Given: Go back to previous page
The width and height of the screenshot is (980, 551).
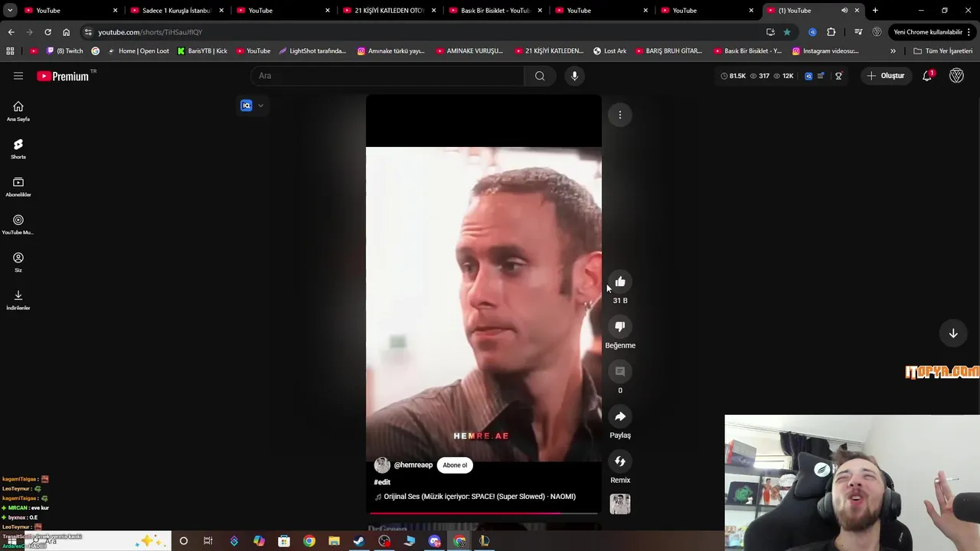Looking at the screenshot, I should coord(11,32).
